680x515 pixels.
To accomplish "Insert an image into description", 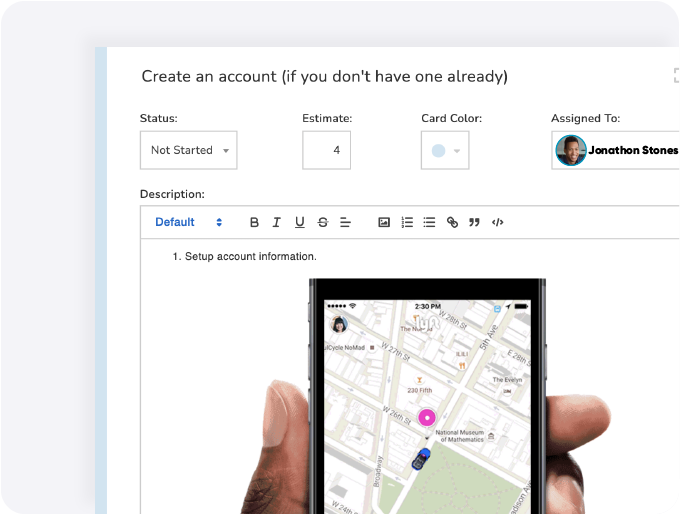I will click(x=384, y=222).
